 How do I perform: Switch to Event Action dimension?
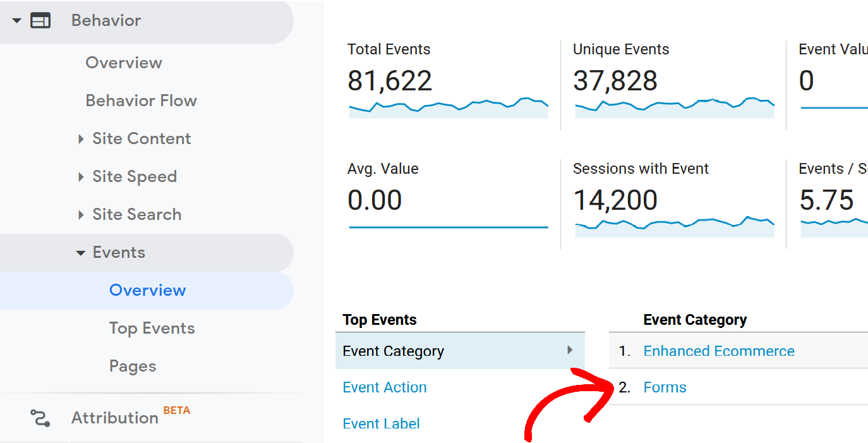pos(384,387)
